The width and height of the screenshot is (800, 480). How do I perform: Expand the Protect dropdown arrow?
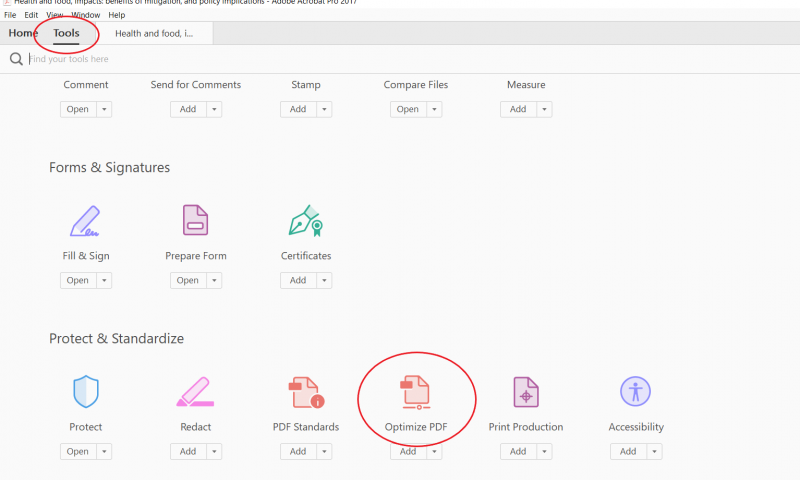[x=104, y=451]
